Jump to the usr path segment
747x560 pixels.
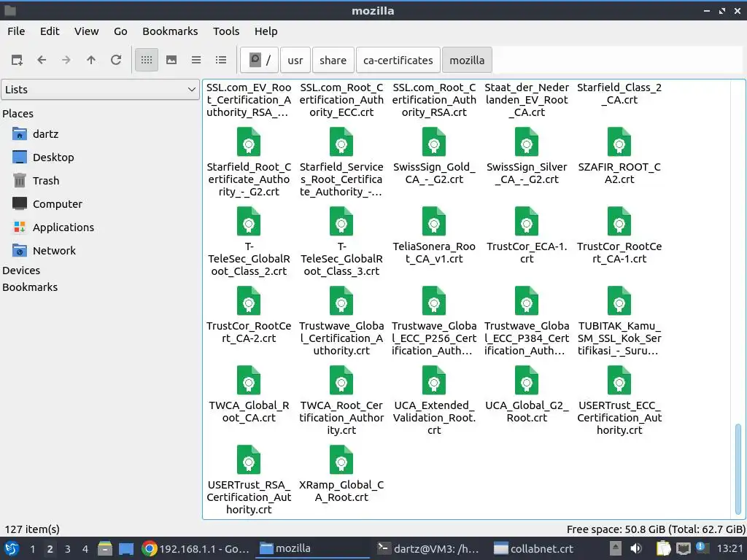click(x=295, y=60)
